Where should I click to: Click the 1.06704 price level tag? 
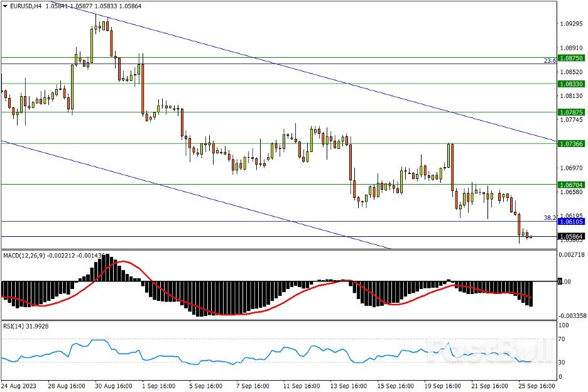point(571,185)
